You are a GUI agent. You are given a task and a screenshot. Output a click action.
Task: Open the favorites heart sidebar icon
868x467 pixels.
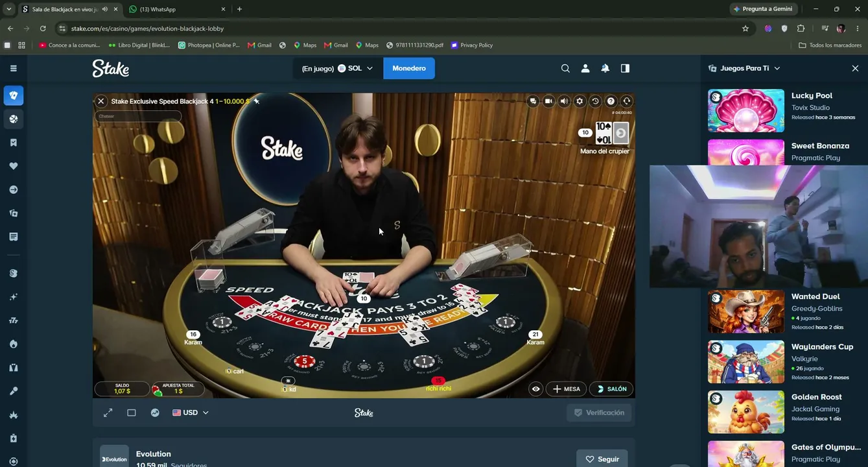14,166
